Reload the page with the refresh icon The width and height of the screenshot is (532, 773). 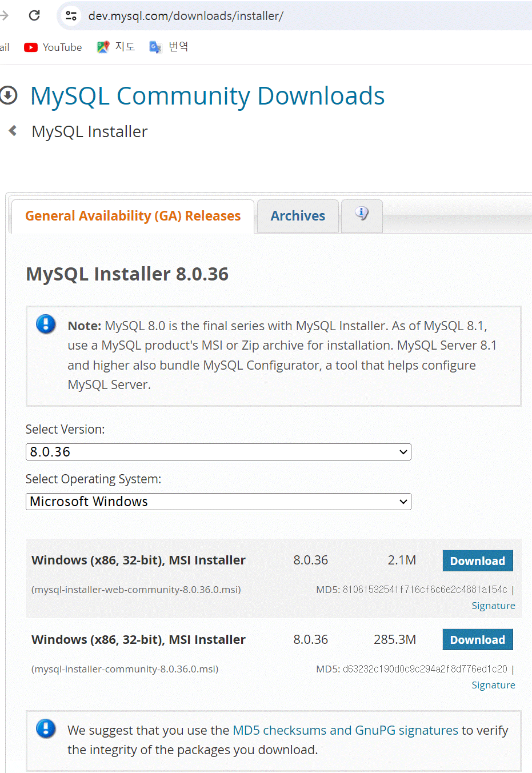click(x=34, y=15)
